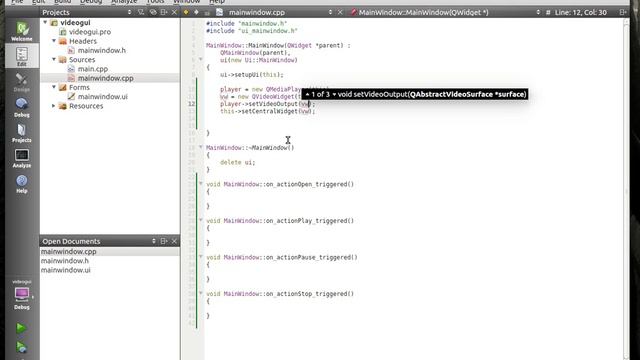Image resolution: width=640 pixels, height=360 pixels.
Task: Expand the Resources folder
Action: 54,106
